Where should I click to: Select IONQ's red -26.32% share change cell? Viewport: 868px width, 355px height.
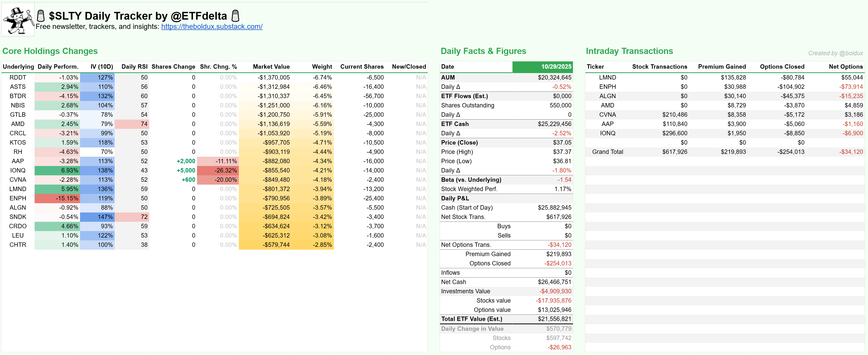coord(218,170)
